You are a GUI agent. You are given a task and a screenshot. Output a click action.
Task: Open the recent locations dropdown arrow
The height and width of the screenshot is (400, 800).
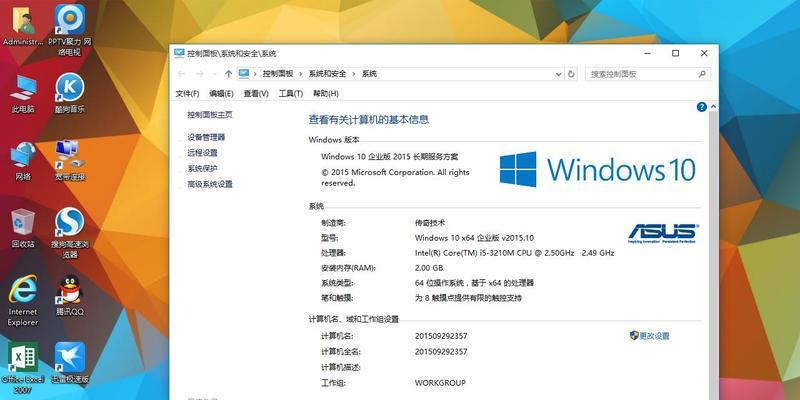[x=214, y=74]
